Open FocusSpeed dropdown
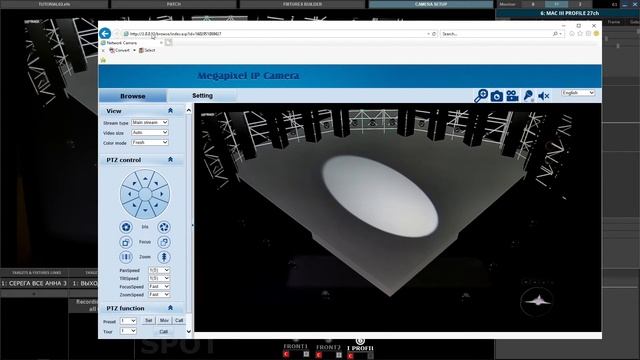Image resolution: width=640 pixels, height=360 pixels. (159, 287)
